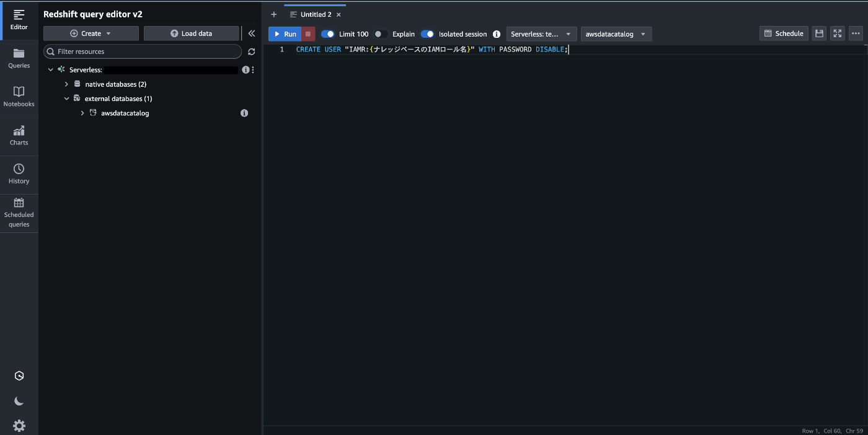Show info for awsdatacatalog database
The height and width of the screenshot is (435, 868).
(244, 113)
